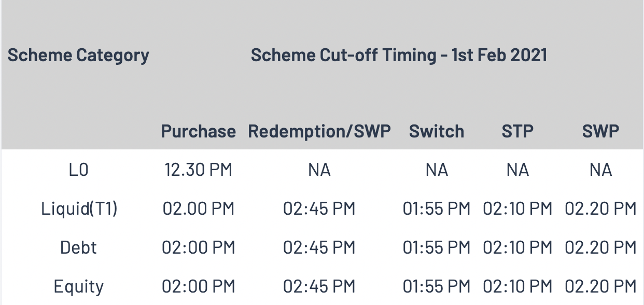The image size is (644, 305).
Task: Click the Debt row label
Action: 79,247
